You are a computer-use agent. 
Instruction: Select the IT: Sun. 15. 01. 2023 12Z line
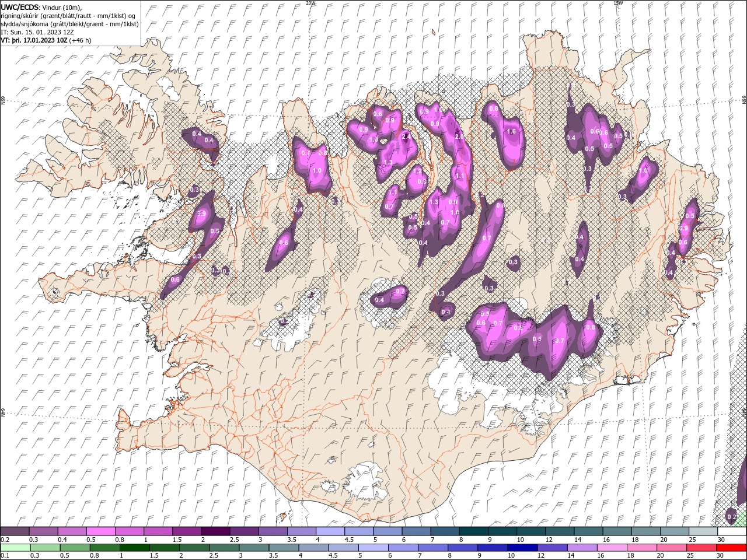pyautogui.click(x=37, y=32)
